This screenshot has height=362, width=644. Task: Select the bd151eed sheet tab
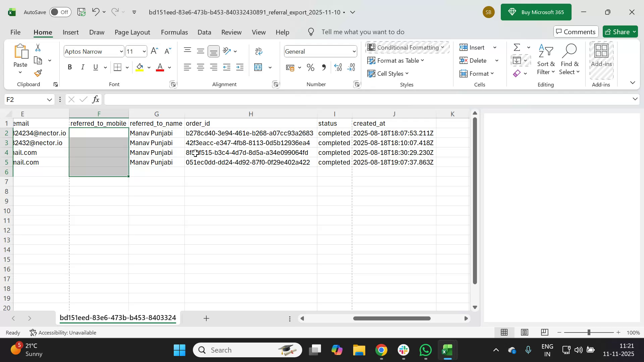coord(117,318)
